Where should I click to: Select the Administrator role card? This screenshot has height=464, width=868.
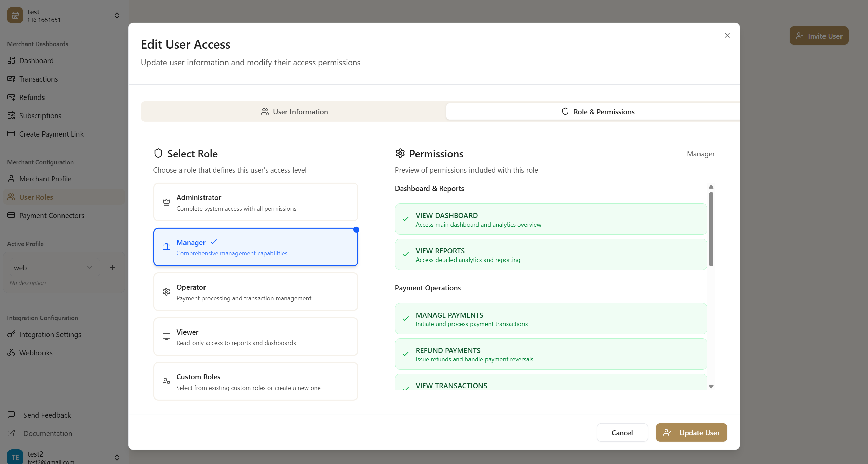[x=255, y=202]
